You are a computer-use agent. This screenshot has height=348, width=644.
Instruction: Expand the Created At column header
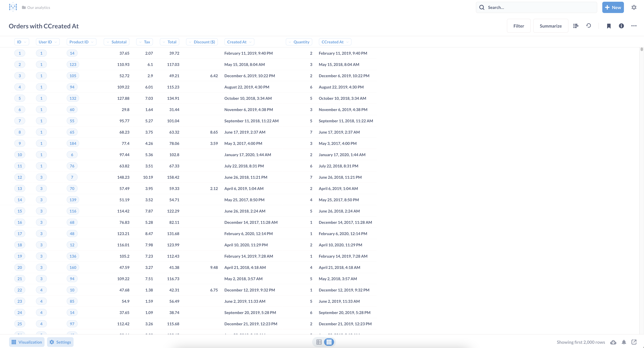pos(239,42)
